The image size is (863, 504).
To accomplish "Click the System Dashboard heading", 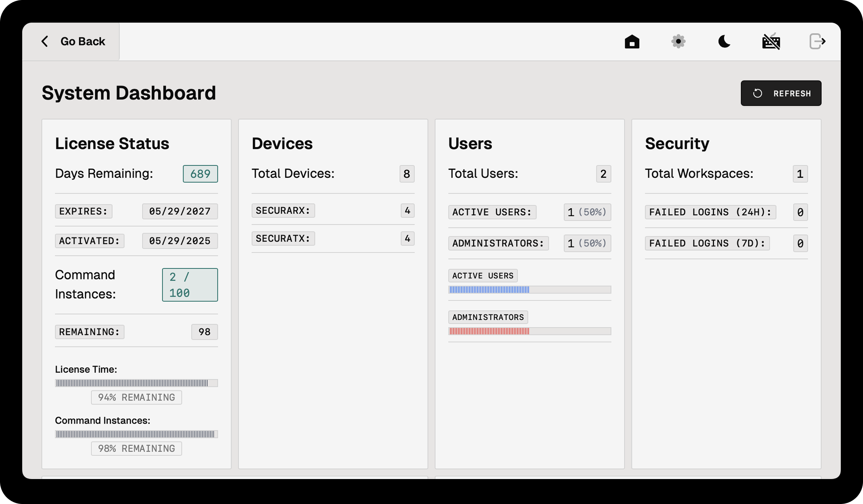I will [x=129, y=93].
